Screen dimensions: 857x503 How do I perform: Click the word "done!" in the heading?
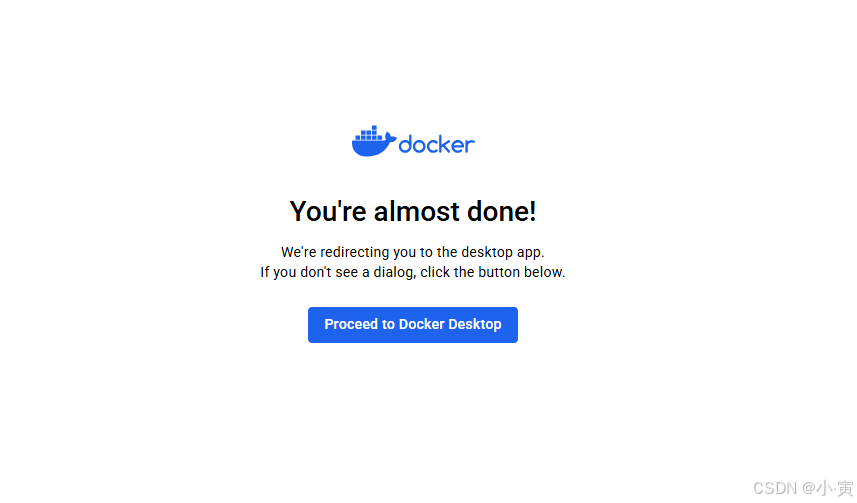pos(502,211)
